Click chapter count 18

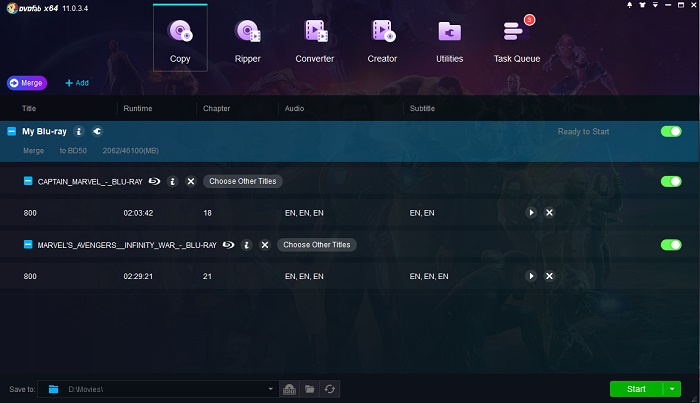(207, 213)
